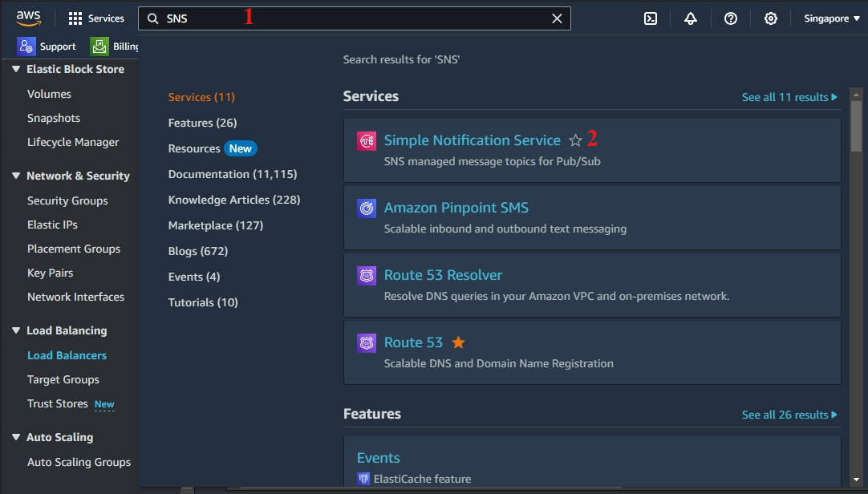See all 26 features results
This screenshot has width=868, height=494.
[789, 415]
